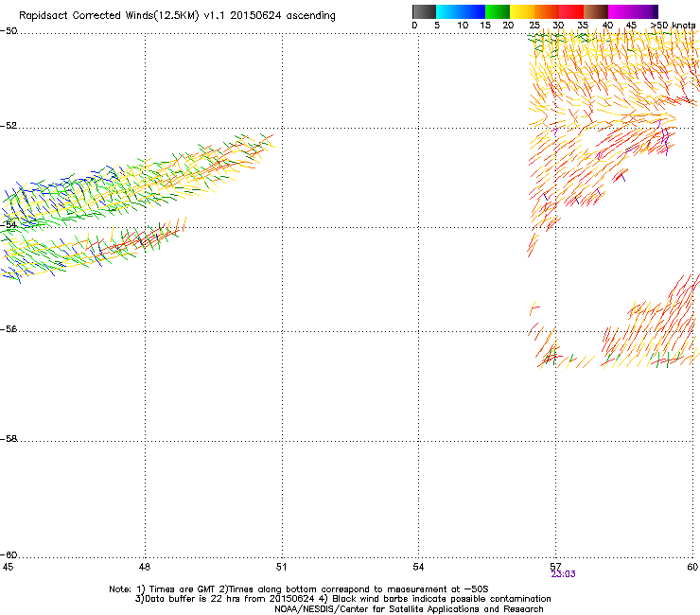Select the cyan-blue 5-15 knots color band

click(x=461, y=11)
